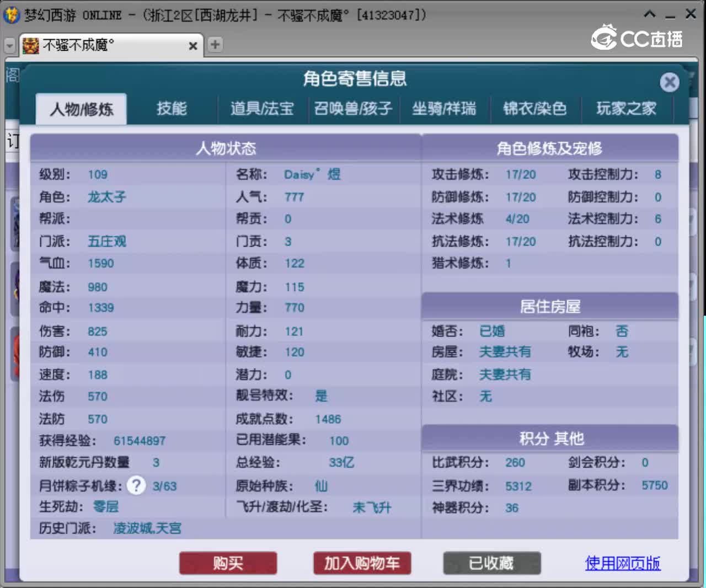Open the 使用网页版 link
The height and width of the screenshot is (588, 706).
pos(623,563)
